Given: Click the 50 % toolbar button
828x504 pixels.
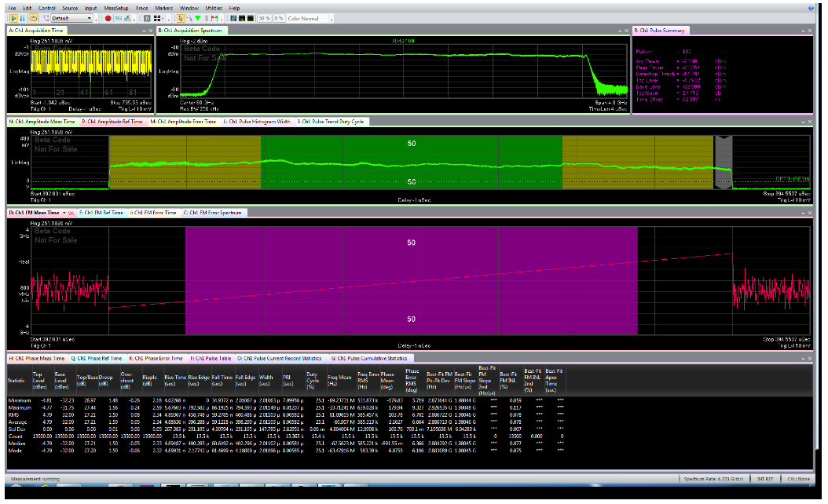Looking at the screenshot, I should coord(265,18).
